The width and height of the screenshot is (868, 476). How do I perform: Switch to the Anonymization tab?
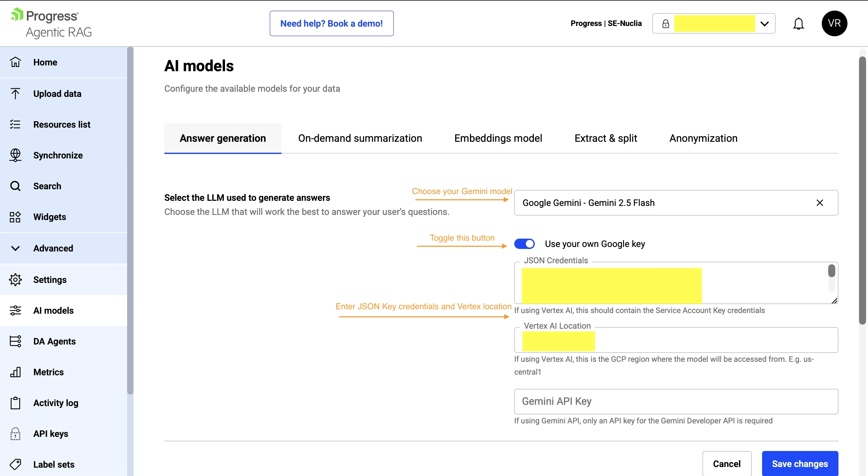(x=703, y=138)
